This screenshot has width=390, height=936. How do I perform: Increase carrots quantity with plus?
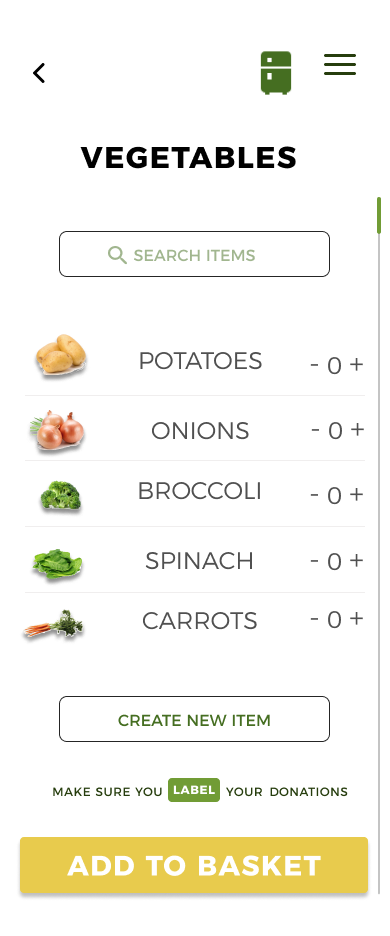coord(356,618)
